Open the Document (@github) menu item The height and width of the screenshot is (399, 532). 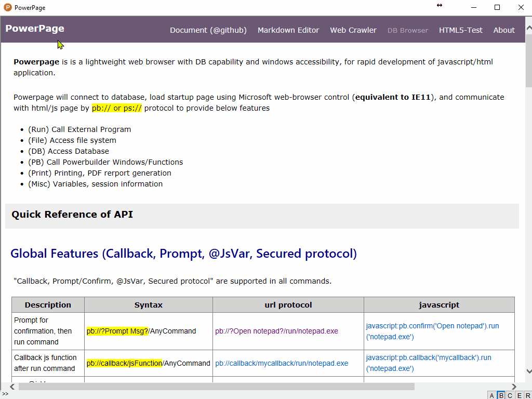(x=208, y=30)
